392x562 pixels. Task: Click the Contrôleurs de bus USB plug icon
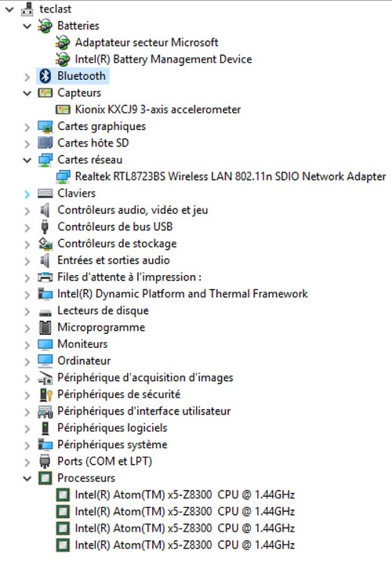tap(45, 227)
